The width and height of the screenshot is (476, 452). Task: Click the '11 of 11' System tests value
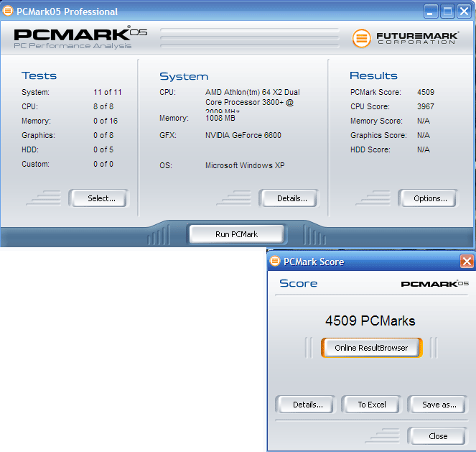pos(108,92)
